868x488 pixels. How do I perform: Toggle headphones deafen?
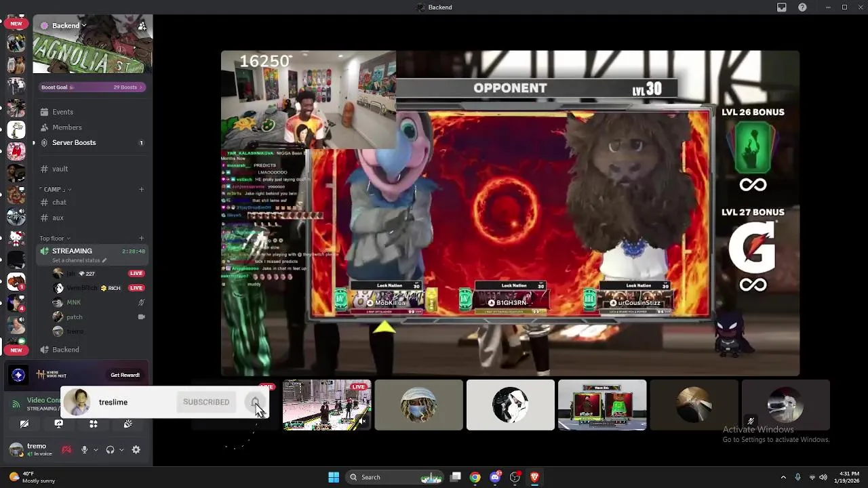click(110, 449)
